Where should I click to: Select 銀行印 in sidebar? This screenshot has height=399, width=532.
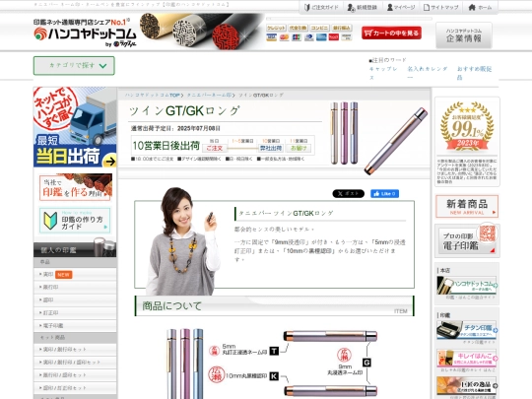[x=75, y=287]
